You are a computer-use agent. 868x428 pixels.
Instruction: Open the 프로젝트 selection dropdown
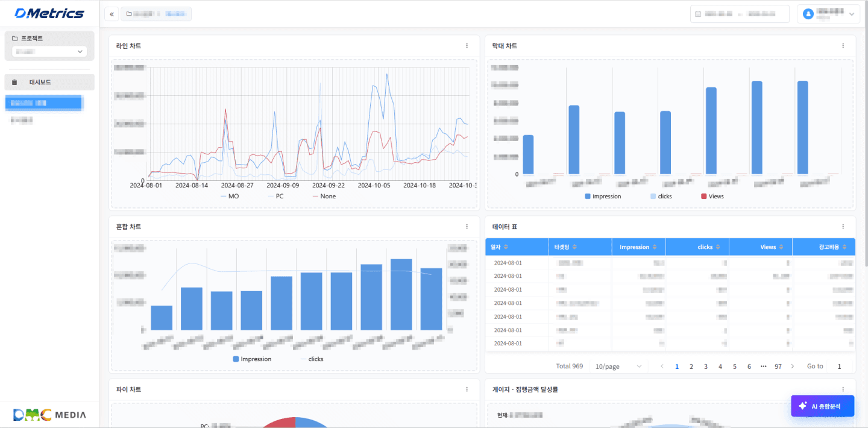(49, 52)
